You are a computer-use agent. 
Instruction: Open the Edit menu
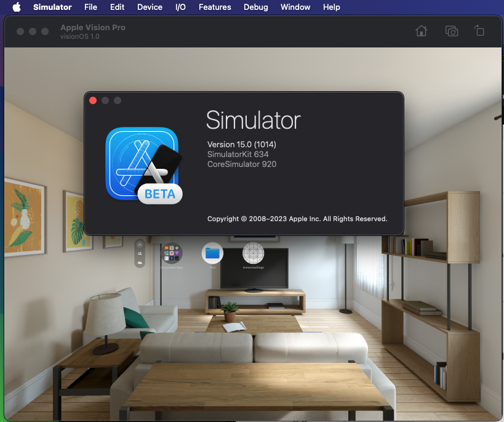click(117, 7)
